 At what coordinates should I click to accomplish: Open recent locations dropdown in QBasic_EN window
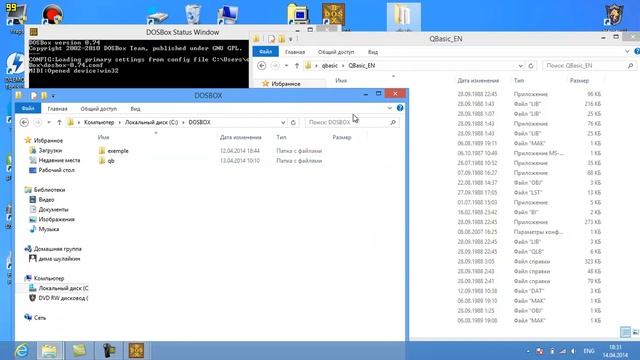pos(287,66)
